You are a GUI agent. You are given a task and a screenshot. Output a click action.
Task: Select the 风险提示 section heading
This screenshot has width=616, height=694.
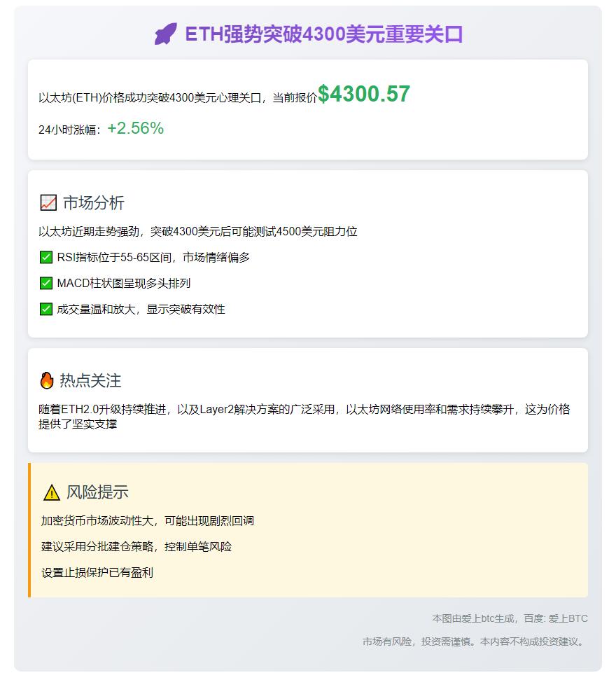97,492
